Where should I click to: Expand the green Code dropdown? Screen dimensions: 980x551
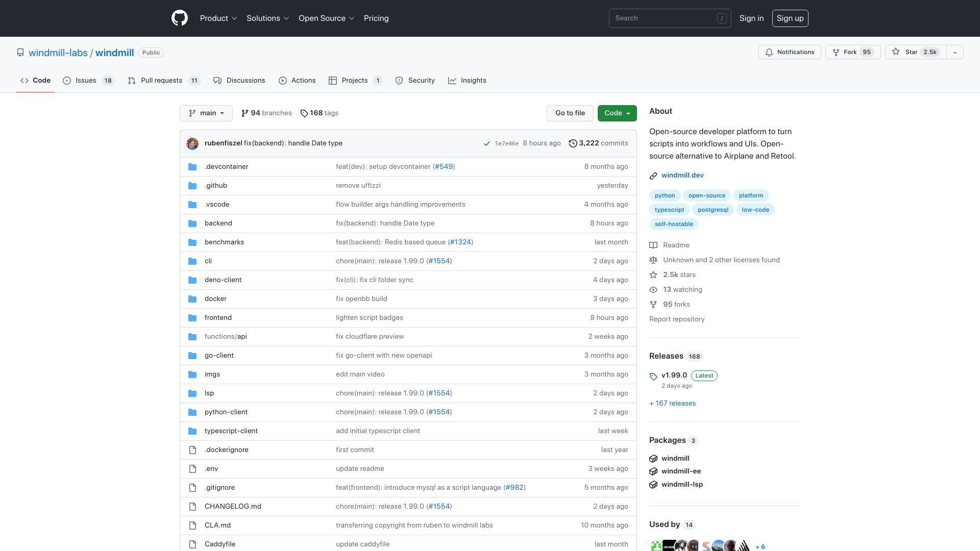(617, 113)
